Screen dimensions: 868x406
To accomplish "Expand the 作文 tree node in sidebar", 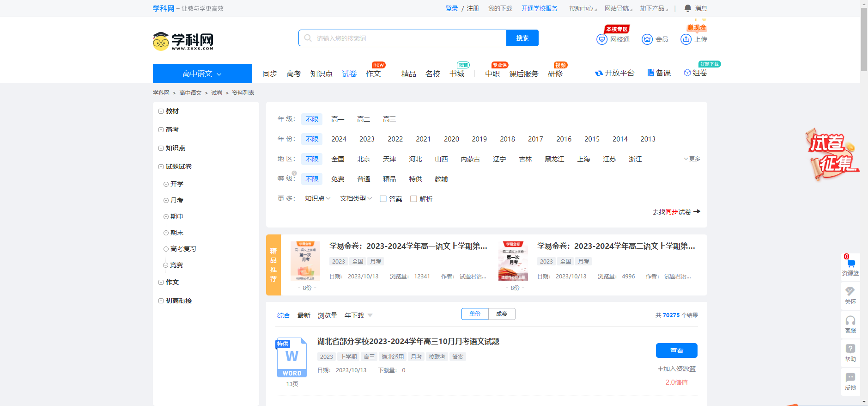I will click(x=161, y=282).
